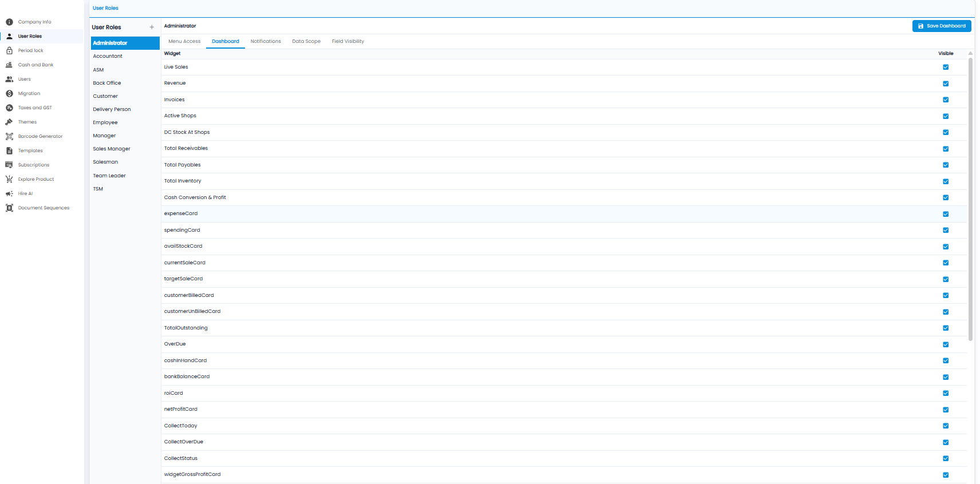980x484 pixels.
Task: Click the Period lock padlock icon
Action: click(x=9, y=50)
